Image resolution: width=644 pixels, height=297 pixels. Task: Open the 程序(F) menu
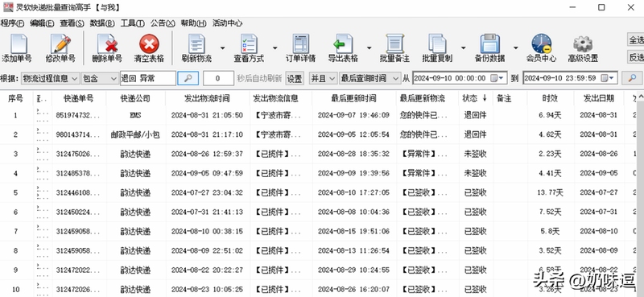coord(12,23)
